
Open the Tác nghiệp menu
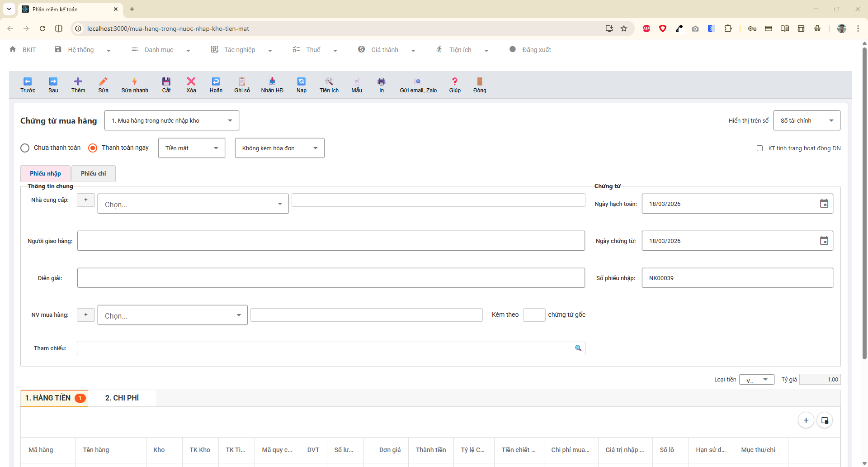[x=240, y=50]
